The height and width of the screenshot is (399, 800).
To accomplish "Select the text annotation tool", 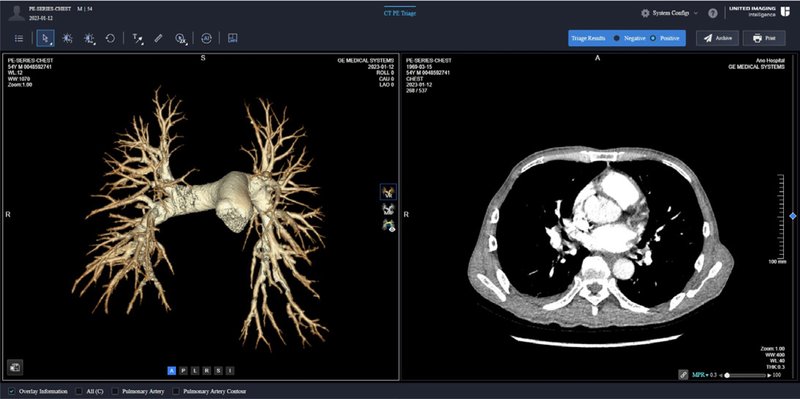I will point(137,38).
